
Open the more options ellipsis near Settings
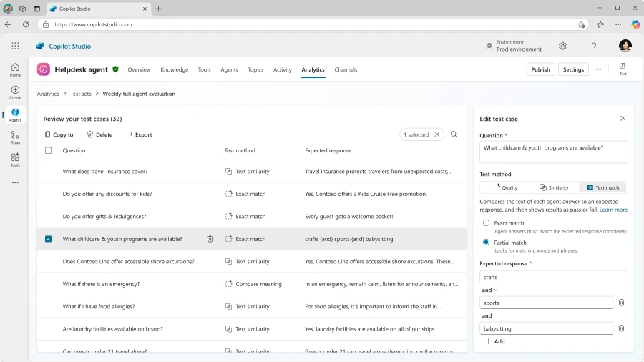(598, 69)
